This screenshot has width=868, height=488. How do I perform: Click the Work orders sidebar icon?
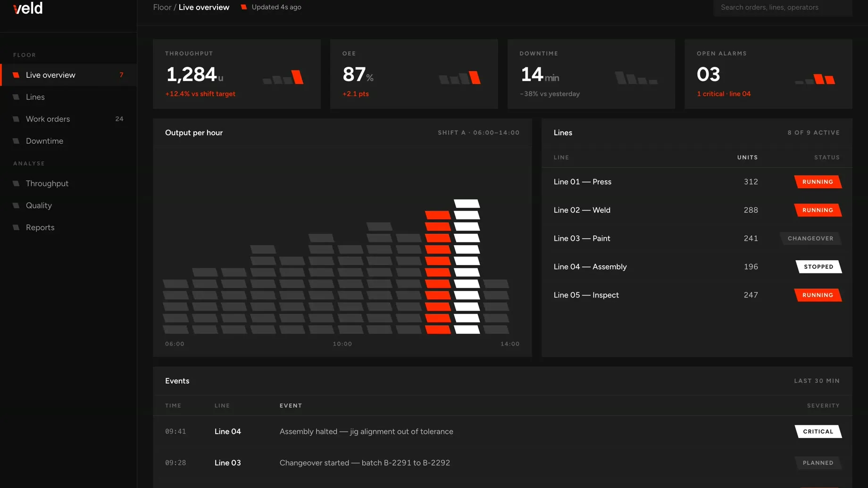pos(16,119)
